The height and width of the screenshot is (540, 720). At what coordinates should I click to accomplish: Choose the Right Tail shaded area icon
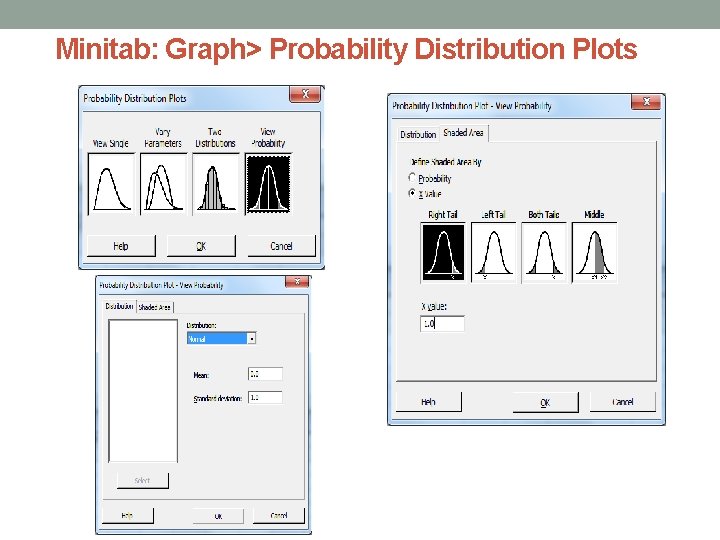[x=443, y=253]
